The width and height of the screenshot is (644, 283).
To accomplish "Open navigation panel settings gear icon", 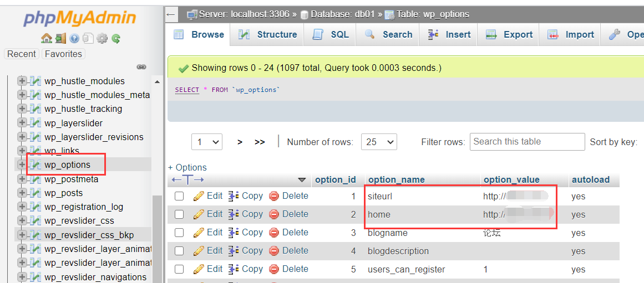I will click(x=102, y=39).
